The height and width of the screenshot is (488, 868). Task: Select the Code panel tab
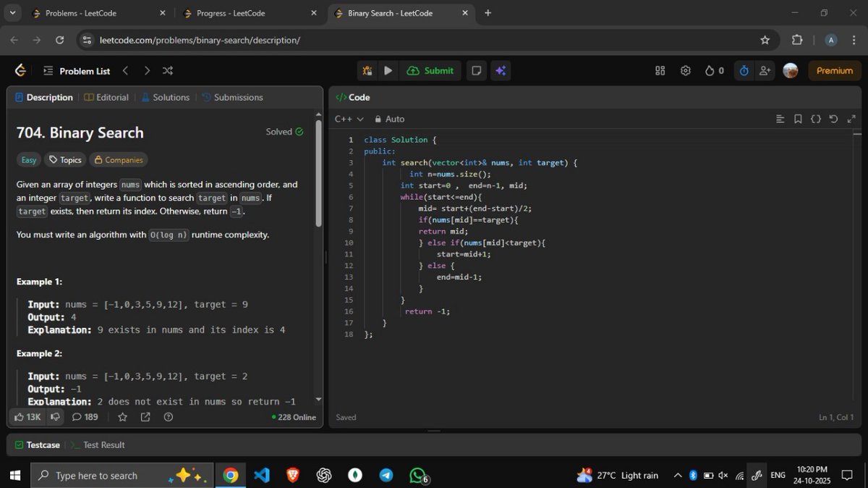click(x=353, y=97)
